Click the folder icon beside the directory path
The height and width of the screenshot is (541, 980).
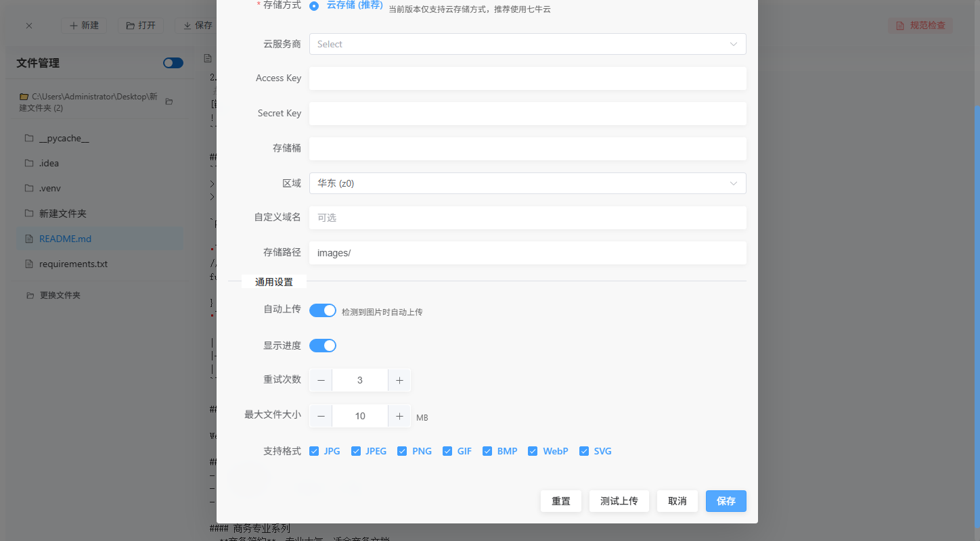pos(169,101)
